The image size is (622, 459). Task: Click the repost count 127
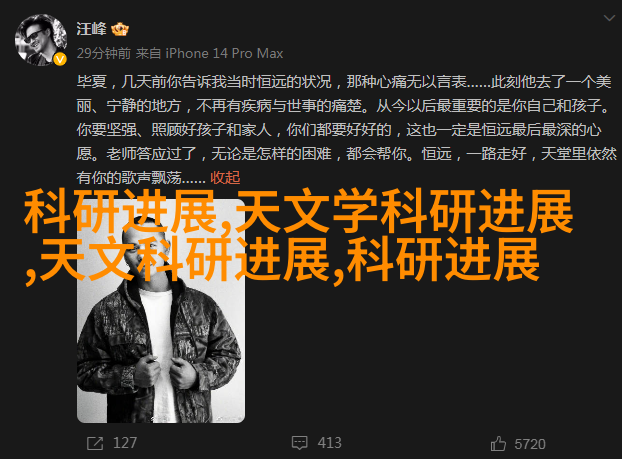coord(125,443)
